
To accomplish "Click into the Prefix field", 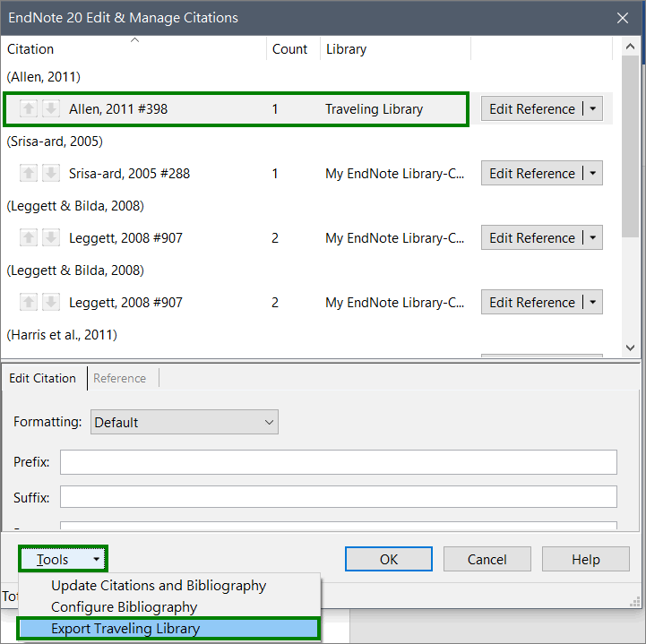I will 339,462.
